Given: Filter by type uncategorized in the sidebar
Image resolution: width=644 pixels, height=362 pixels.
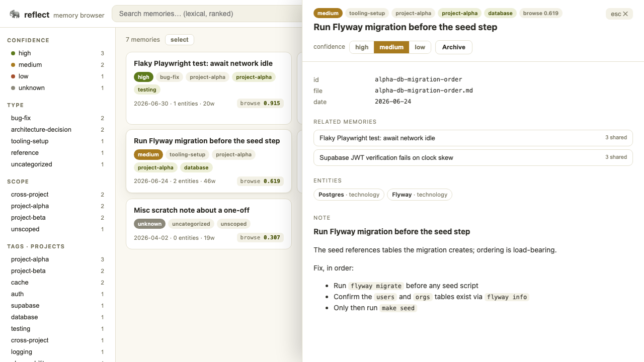Looking at the screenshot, I should coord(57,164).
